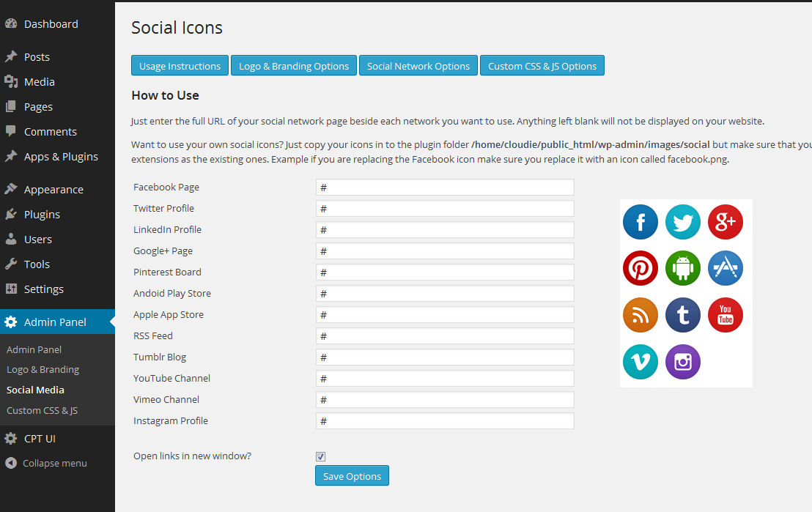The image size is (812, 512).
Task: Open Logo & Branding Options tab
Action: coord(294,66)
